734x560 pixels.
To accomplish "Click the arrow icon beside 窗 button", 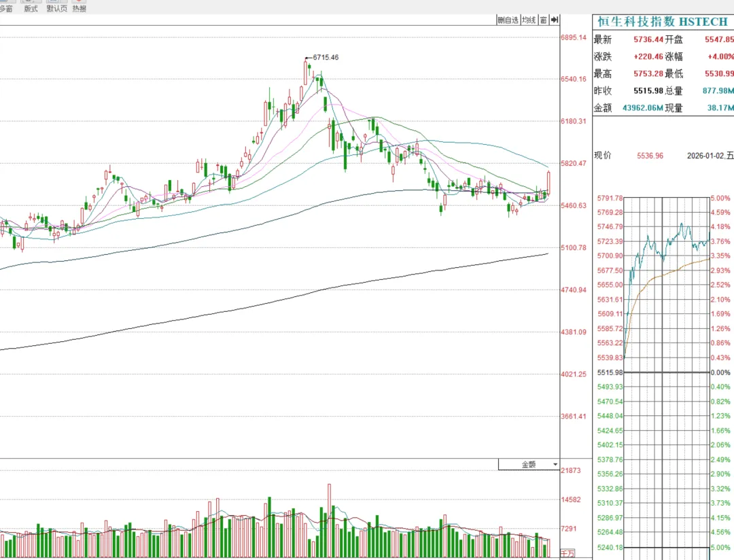I will tap(555, 20).
